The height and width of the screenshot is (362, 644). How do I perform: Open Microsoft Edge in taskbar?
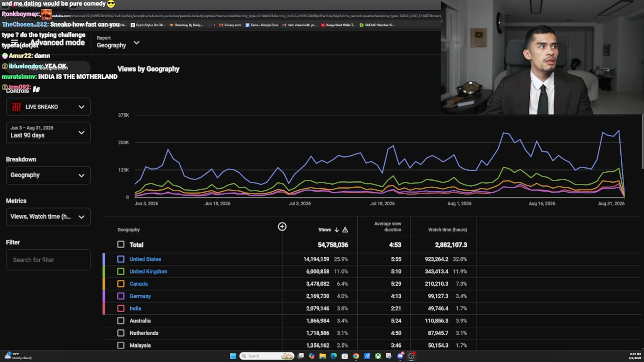(x=334, y=356)
